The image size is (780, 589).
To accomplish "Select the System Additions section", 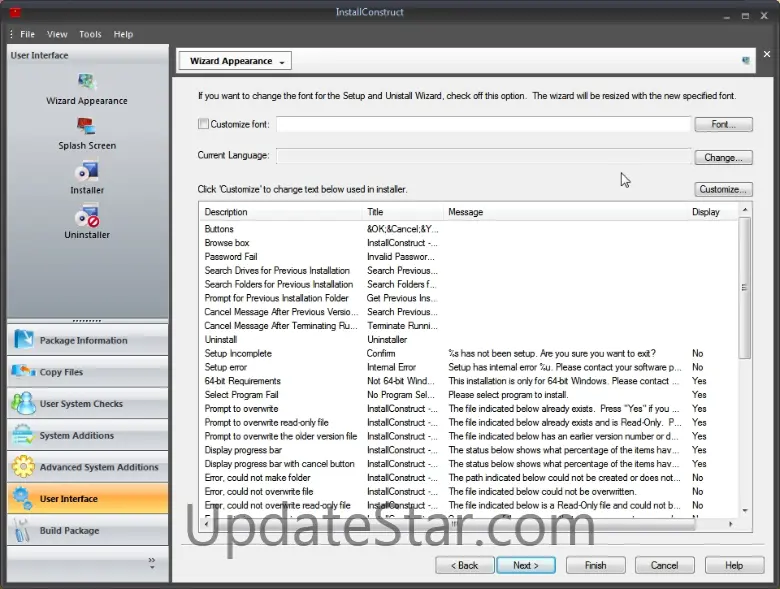I will pos(88,435).
